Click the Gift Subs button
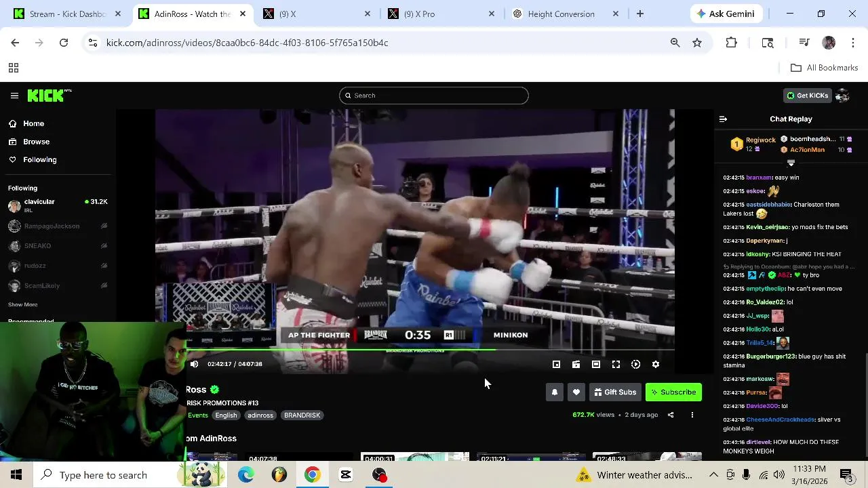This screenshot has width=868, height=488. point(615,392)
